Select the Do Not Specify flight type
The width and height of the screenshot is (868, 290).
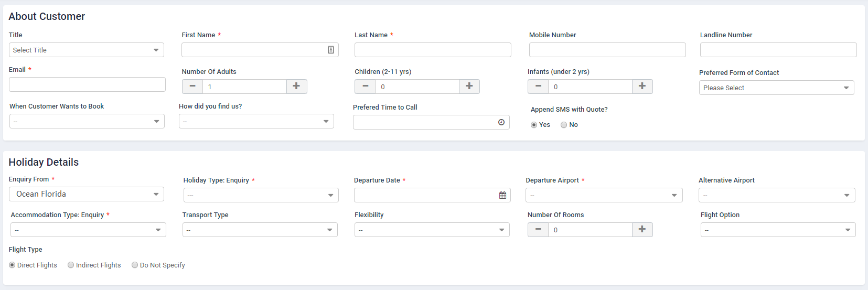point(135,265)
